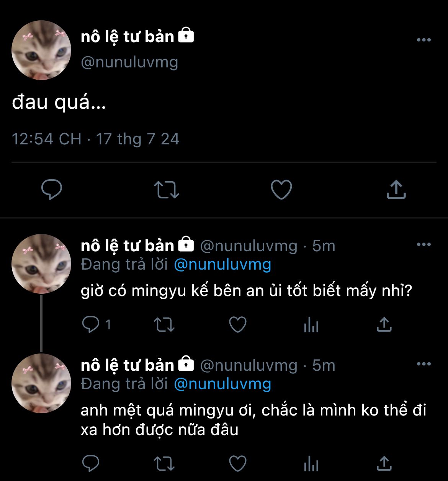Open the @nunuluvmg mention link in the first reply
The image size is (448, 481).
pos(222,265)
